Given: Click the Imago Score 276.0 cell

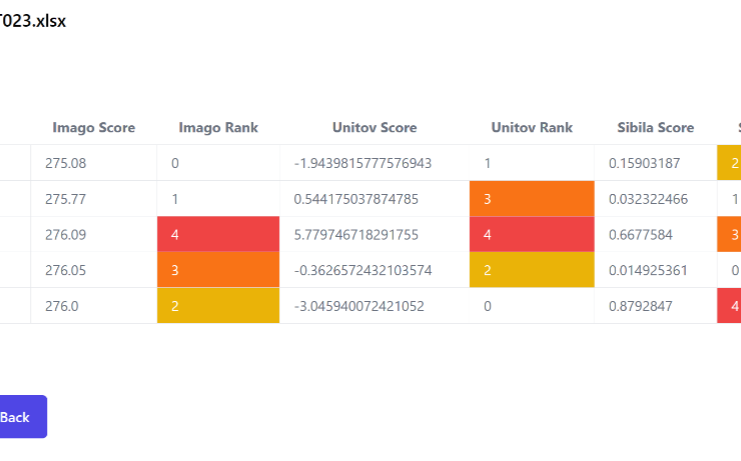Looking at the screenshot, I should 94,306.
